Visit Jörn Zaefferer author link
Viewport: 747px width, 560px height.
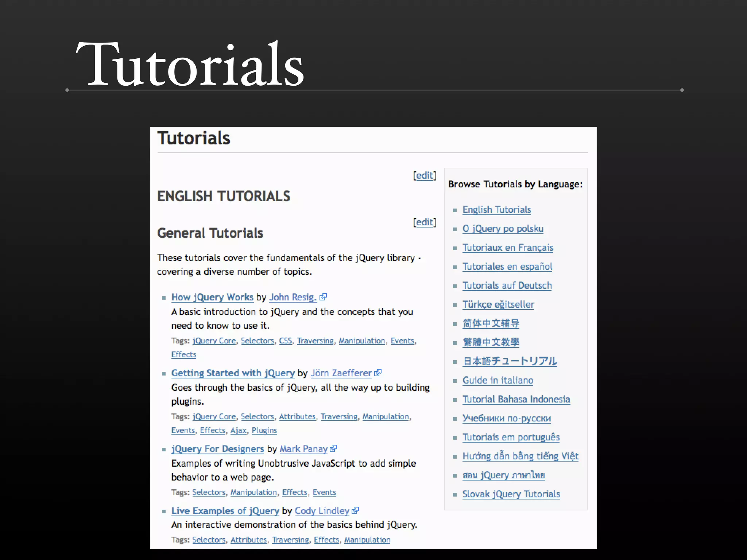coord(341,373)
